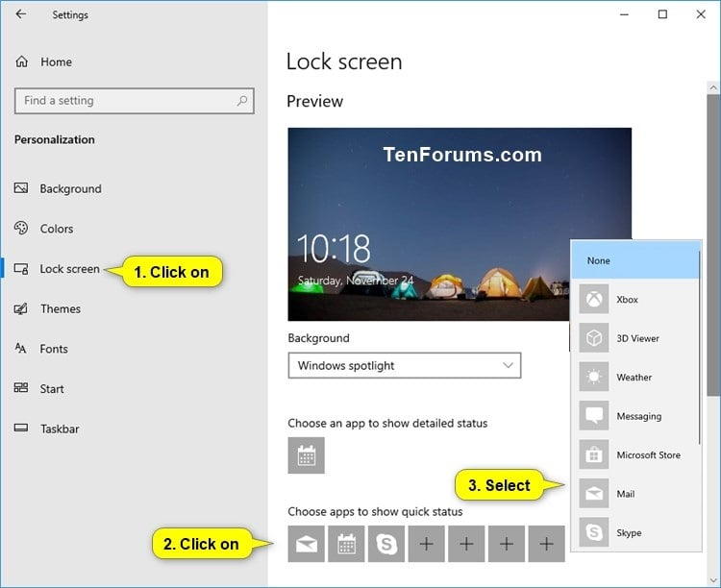This screenshot has height=588, width=721.
Task: Open the Colors personalization page
Action: [43, 229]
